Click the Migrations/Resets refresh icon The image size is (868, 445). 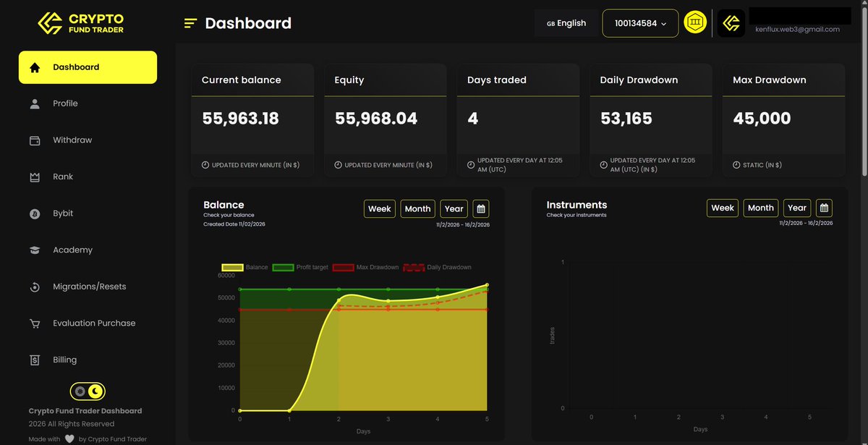(35, 287)
